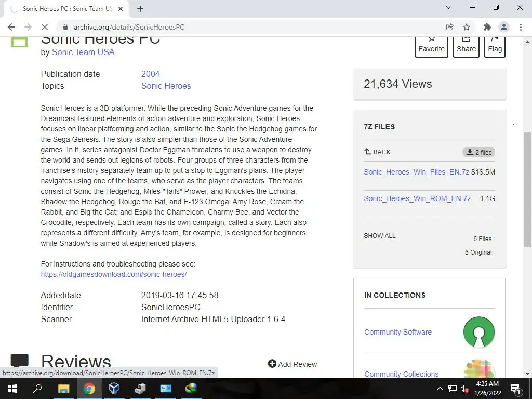The image size is (532, 399).
Task: Click SHOW ALL files link
Action: tap(379, 236)
